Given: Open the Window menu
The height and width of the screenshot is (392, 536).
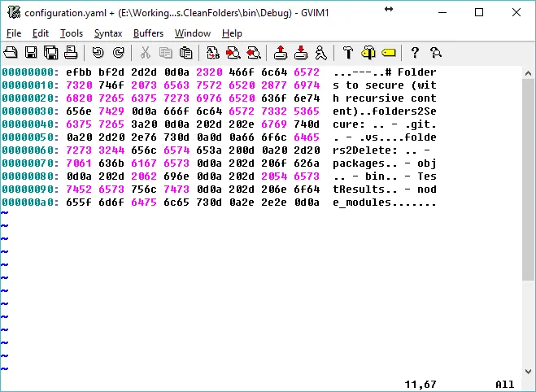Looking at the screenshot, I should click(x=193, y=33).
